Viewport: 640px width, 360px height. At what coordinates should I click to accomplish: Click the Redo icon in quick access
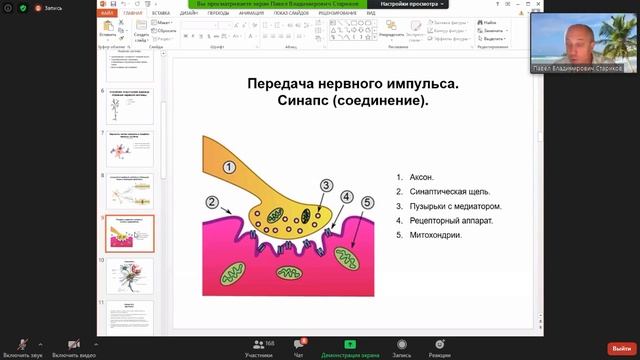137,4
